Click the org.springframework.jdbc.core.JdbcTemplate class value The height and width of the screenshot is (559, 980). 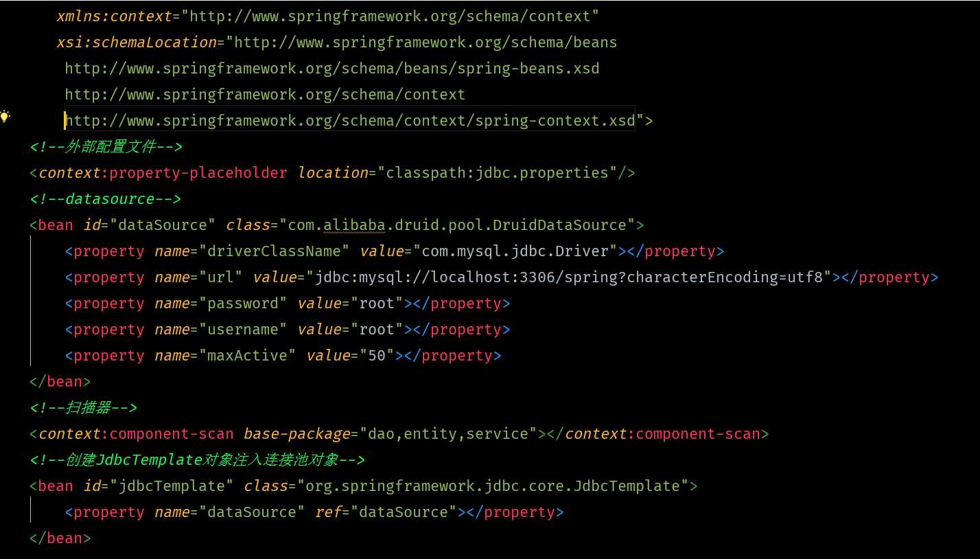click(x=493, y=486)
